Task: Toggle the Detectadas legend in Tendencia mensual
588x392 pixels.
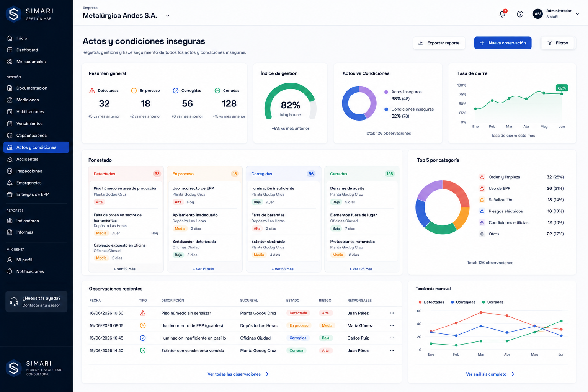Action: [431, 302]
